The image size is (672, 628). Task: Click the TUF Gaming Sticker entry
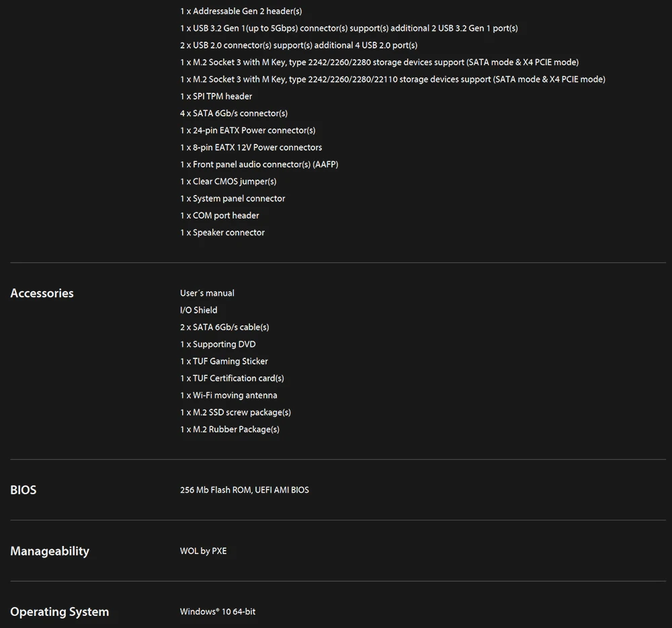click(x=224, y=361)
